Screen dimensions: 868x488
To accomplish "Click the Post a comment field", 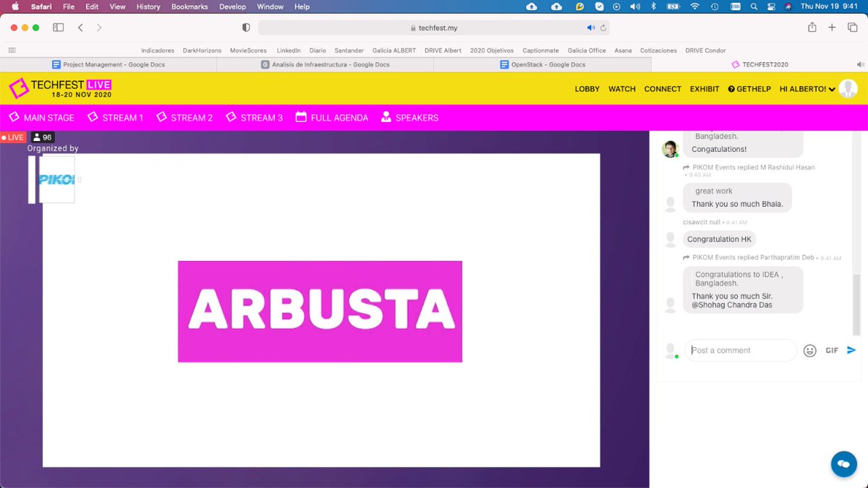I will [x=741, y=351].
